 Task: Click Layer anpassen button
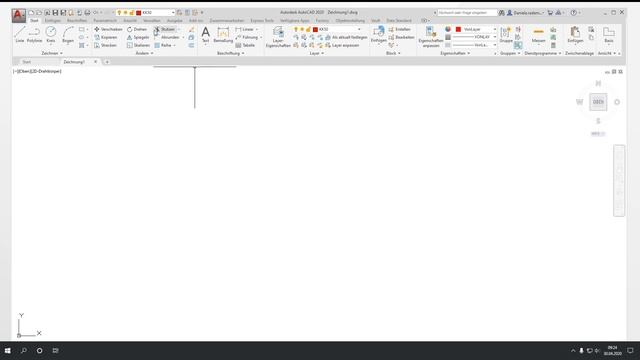(x=342, y=45)
